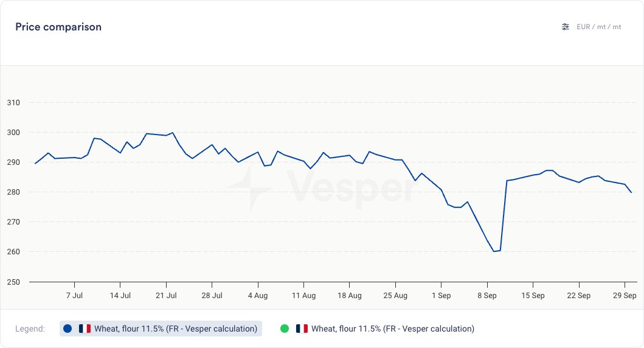The width and height of the screenshot is (644, 348).
Task: Toggle the highlighted Wheat flour legend series
Action: click(175, 329)
